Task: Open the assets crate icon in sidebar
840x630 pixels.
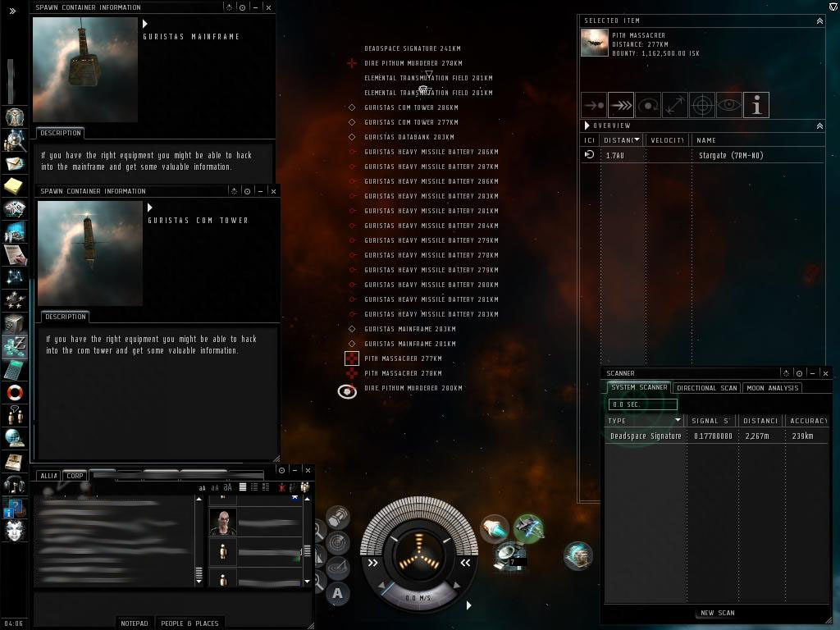Action: (x=13, y=323)
